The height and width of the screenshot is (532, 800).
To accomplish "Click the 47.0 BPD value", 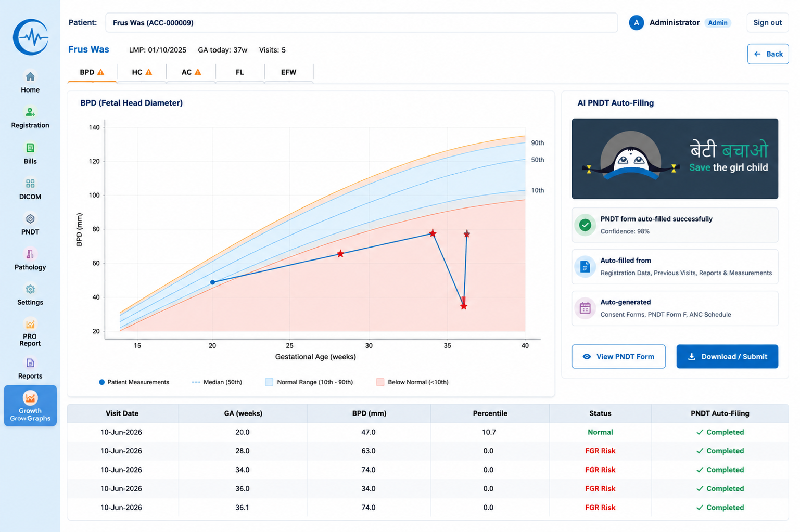I will tap(369, 432).
